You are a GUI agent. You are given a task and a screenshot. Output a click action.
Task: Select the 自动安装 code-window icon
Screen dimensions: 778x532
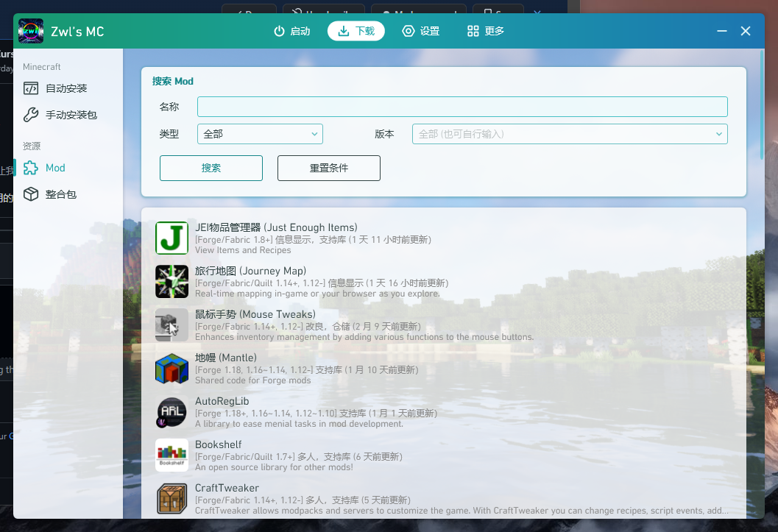click(x=32, y=88)
